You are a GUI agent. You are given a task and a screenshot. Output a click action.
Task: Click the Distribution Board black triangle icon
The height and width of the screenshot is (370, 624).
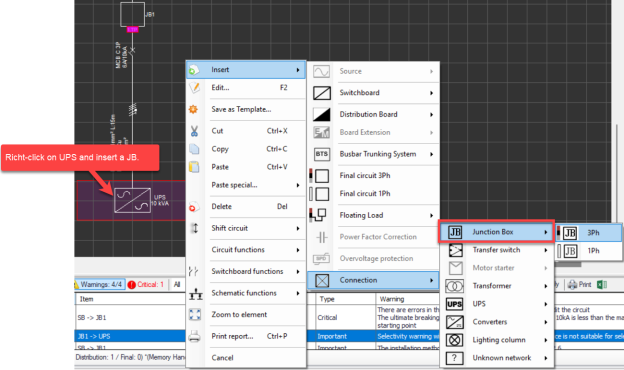tap(322, 114)
